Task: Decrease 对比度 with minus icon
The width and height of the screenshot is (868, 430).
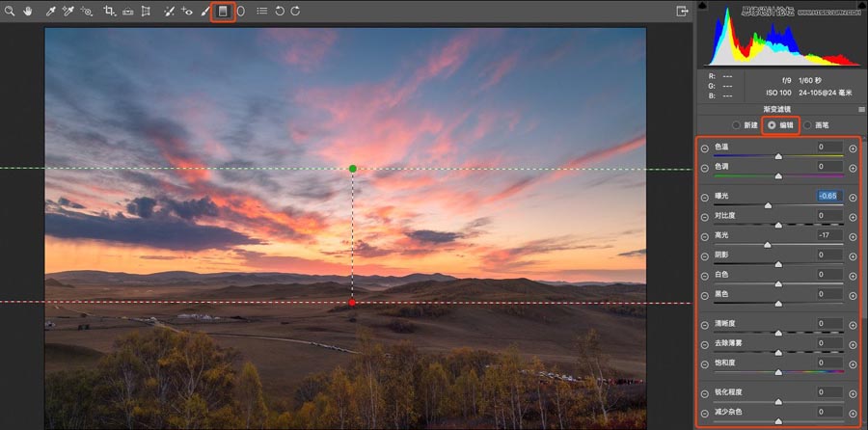Action: pyautogui.click(x=704, y=217)
